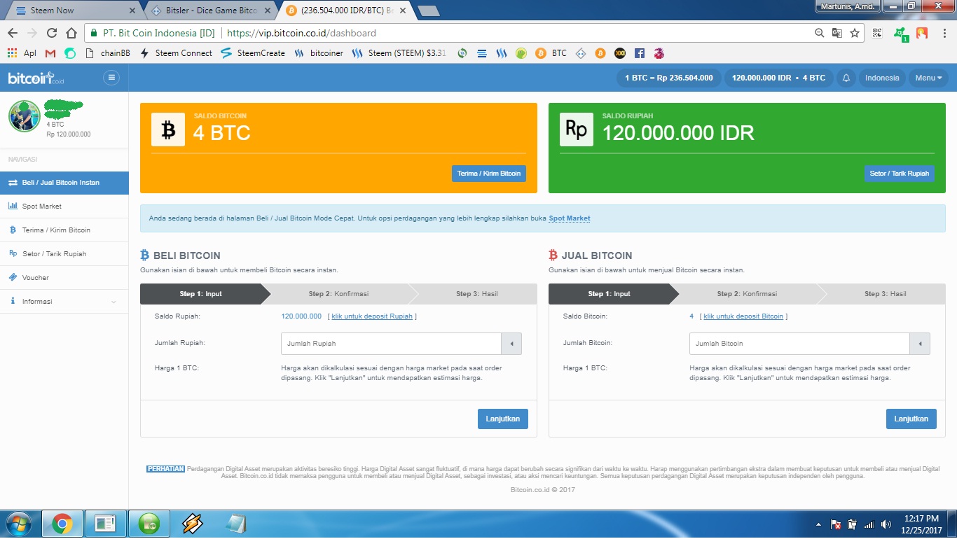Select Step 3: Hasil in Jual Bitcoin
Screen dimensions: 957x560
(x=885, y=294)
